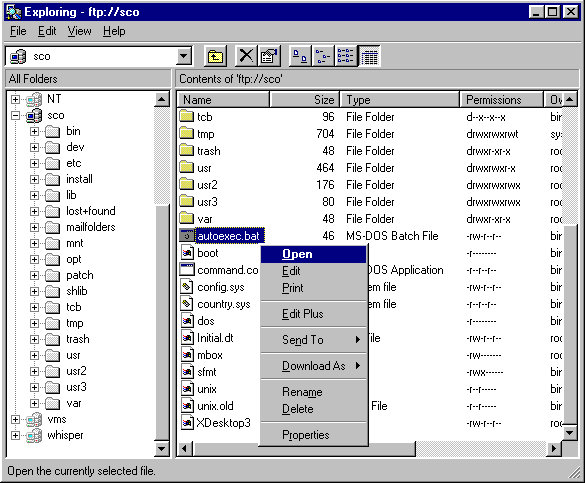Screen dimensions: 585x483
Task: Expand the vms tree node
Action: point(15,420)
